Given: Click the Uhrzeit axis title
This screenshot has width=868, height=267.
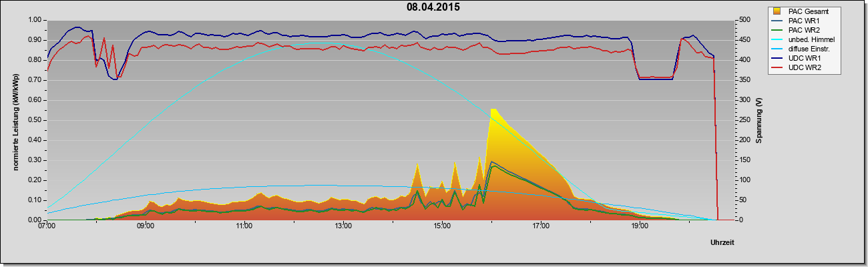Looking at the screenshot, I should (x=724, y=242).
